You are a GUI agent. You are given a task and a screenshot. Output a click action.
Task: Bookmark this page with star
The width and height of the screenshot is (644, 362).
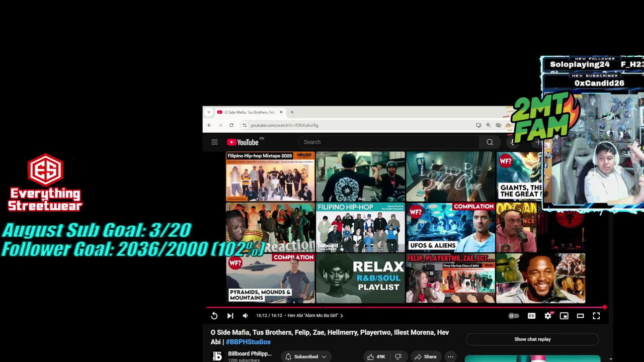(x=508, y=125)
